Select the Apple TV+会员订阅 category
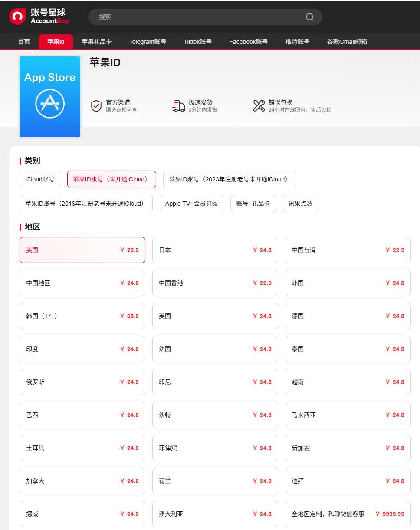This screenshot has height=530, width=420. point(191,203)
